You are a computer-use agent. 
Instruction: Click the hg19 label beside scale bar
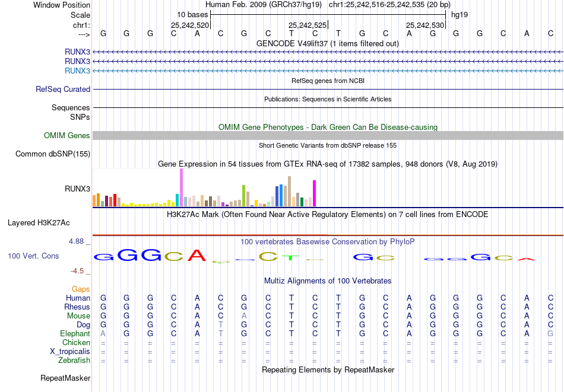[460, 15]
